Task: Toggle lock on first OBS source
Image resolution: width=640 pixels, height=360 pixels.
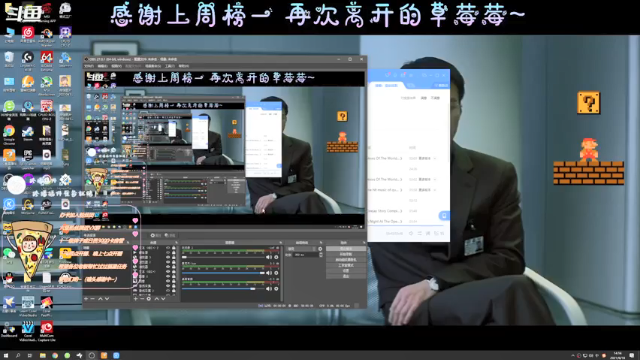Action: [x=173, y=247]
